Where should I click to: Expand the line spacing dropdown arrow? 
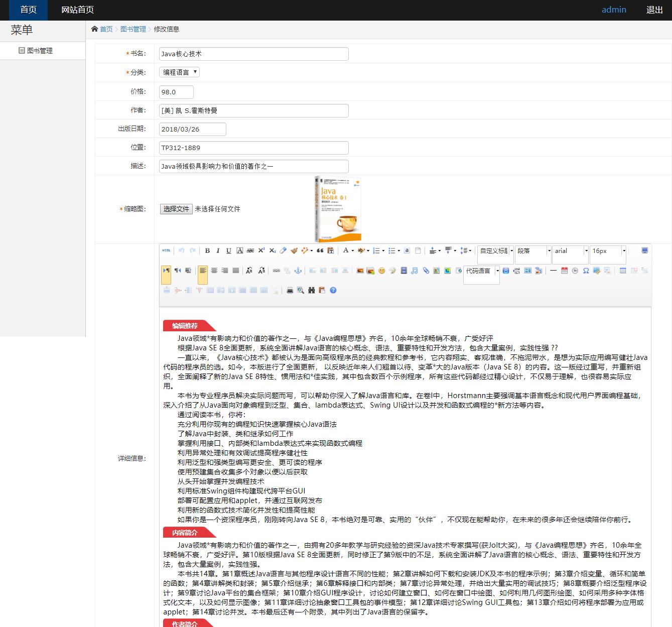click(470, 250)
